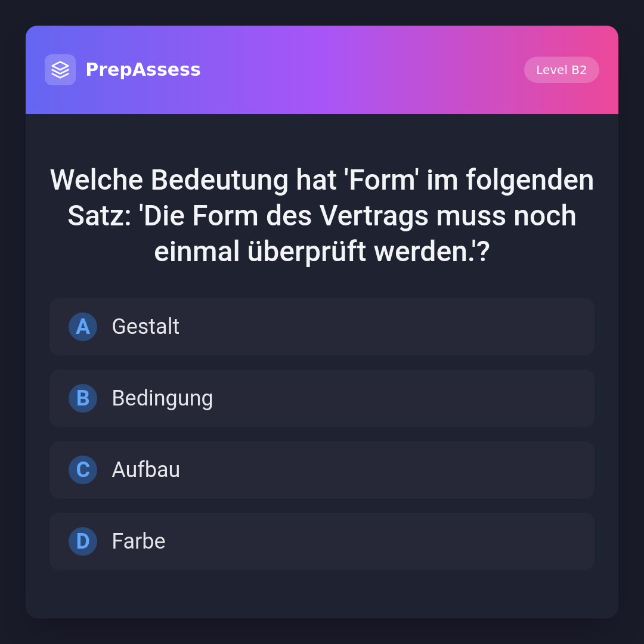Screen dimensions: 644x644
Task: Click empty middle of the gradient header banner
Action: [358, 70]
